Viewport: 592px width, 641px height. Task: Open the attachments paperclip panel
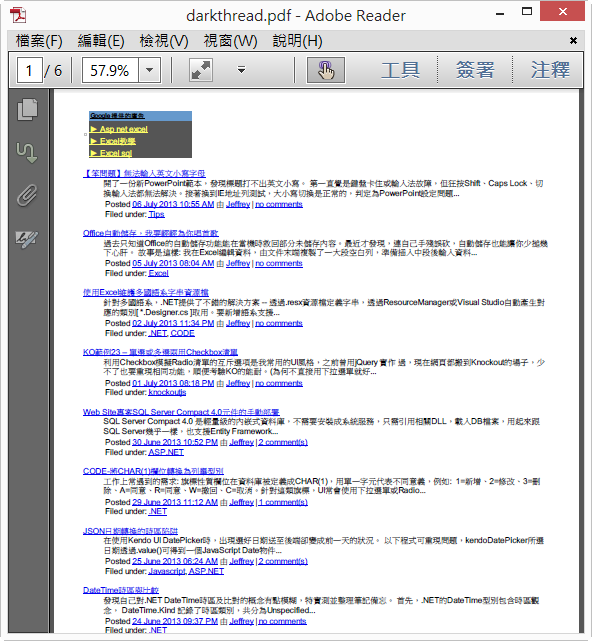(x=27, y=195)
